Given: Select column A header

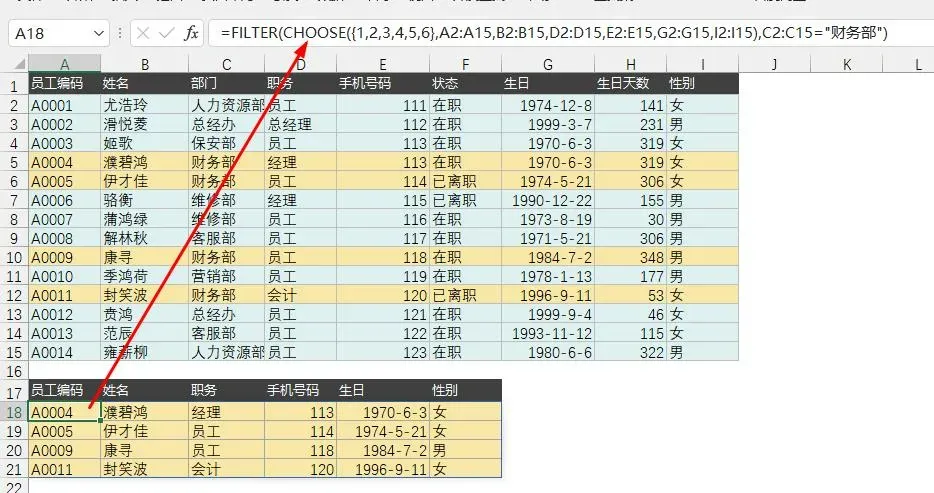Looking at the screenshot, I should pos(64,64).
